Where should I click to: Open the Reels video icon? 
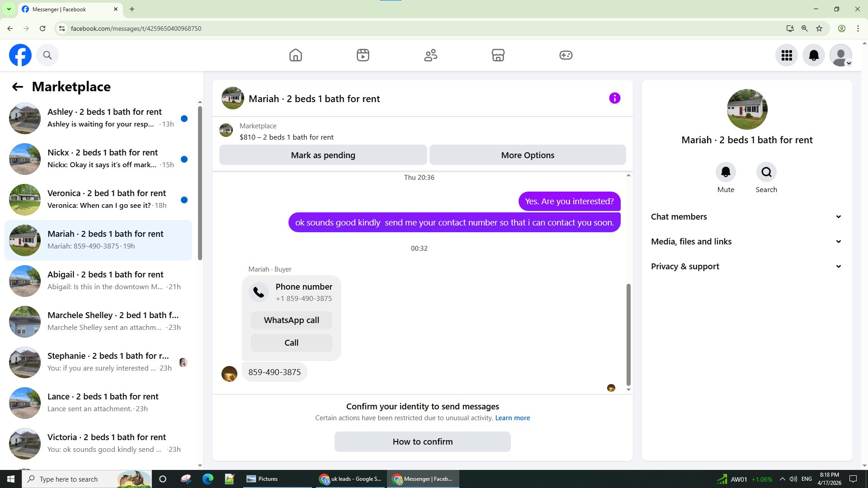tap(363, 55)
